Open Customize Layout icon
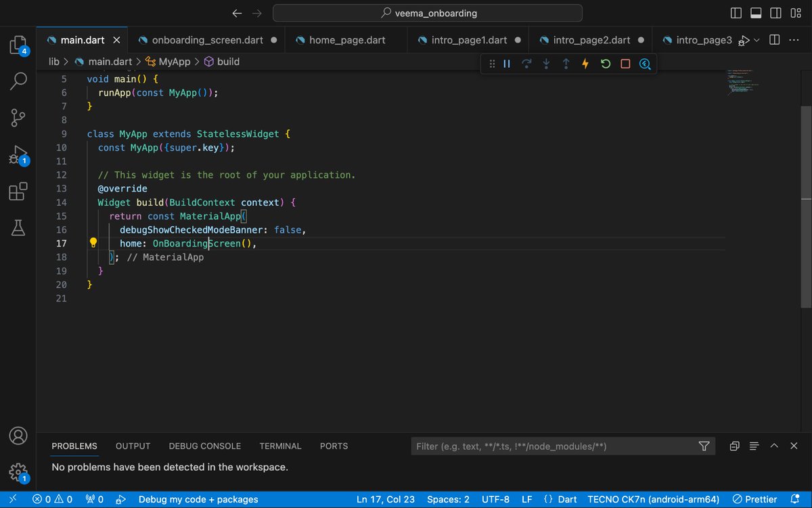812x508 pixels. [795, 13]
